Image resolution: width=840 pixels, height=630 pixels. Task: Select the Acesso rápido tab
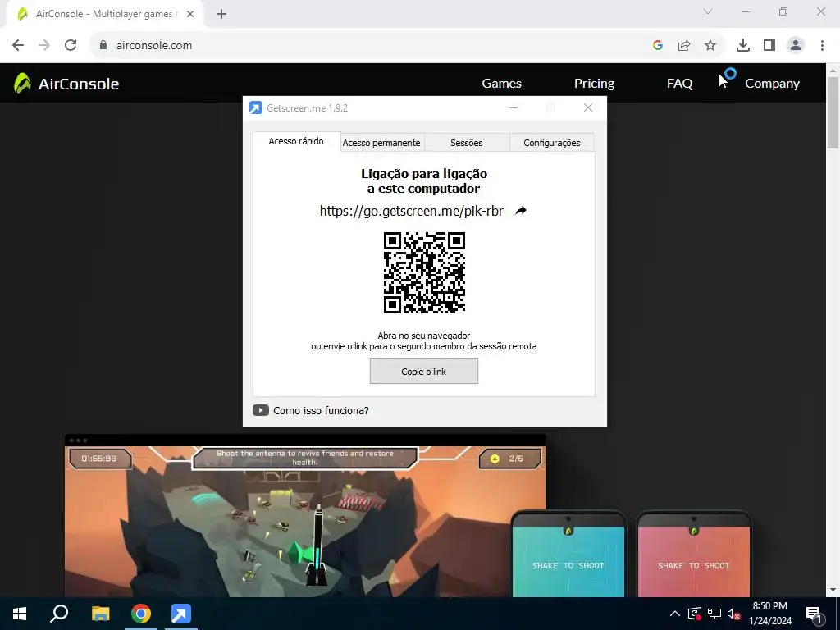point(296,141)
